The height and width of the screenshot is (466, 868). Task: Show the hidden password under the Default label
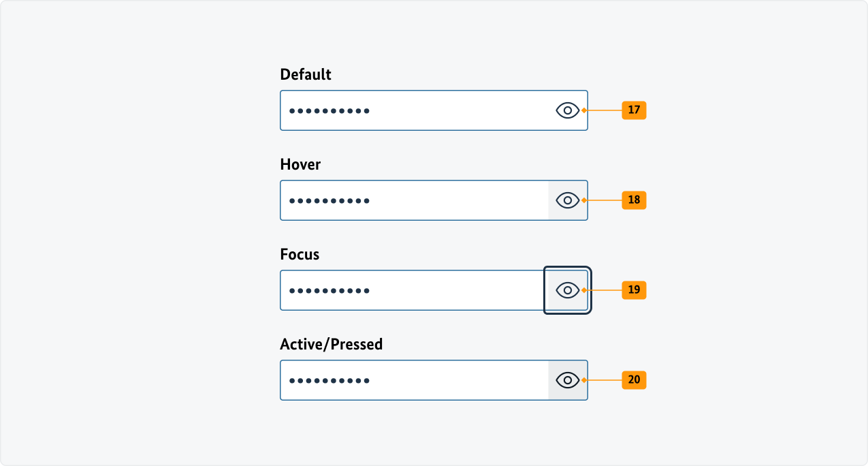(567, 110)
